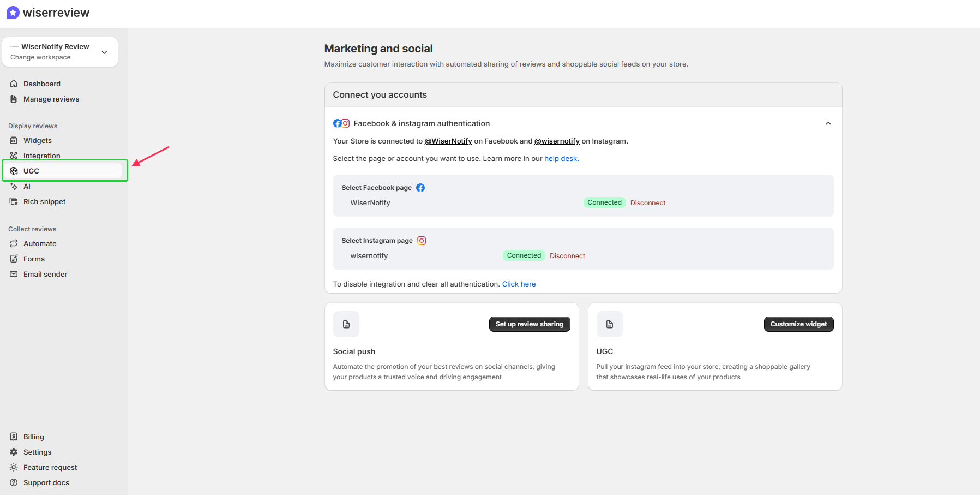Click the Set up review sharing button
Viewport: 980px width, 495px height.
pos(529,324)
